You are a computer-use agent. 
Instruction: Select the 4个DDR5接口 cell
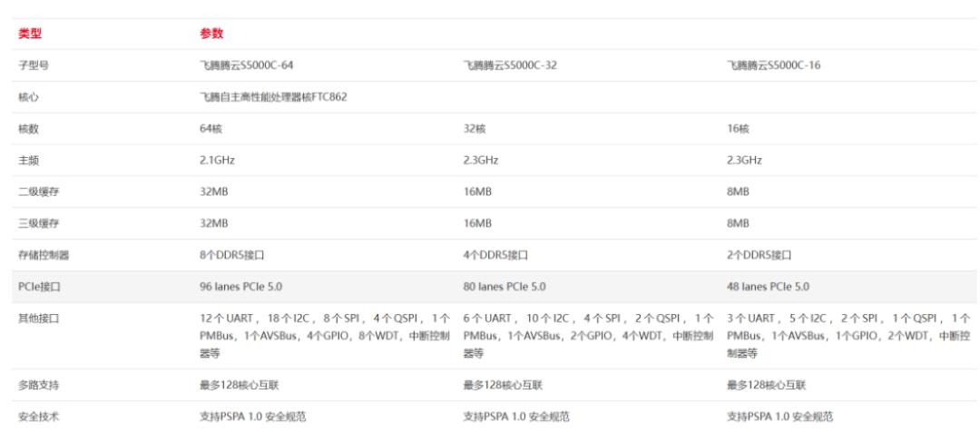coord(495,256)
